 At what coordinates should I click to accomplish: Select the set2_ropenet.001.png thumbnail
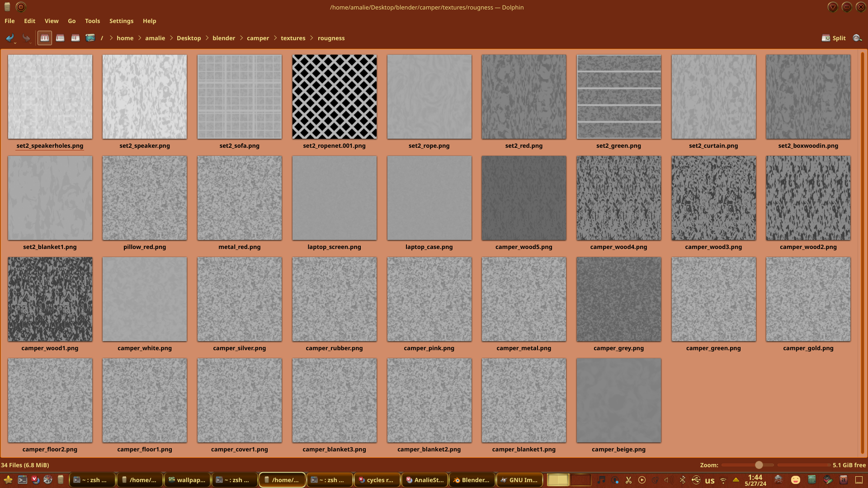(334, 97)
